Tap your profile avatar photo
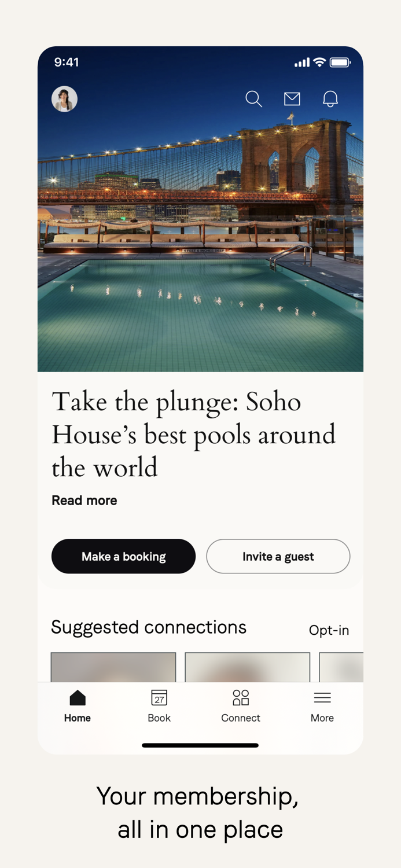401x868 pixels. [64, 99]
